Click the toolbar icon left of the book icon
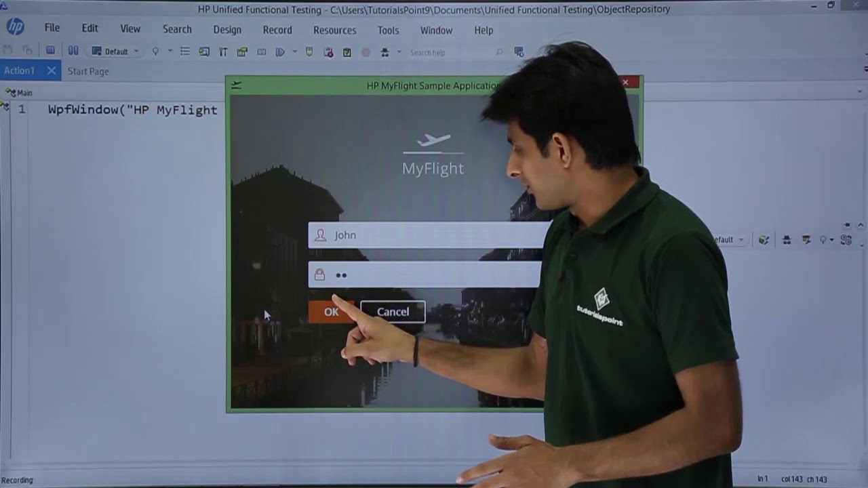Screen dimensions: 868x488 click(242, 52)
